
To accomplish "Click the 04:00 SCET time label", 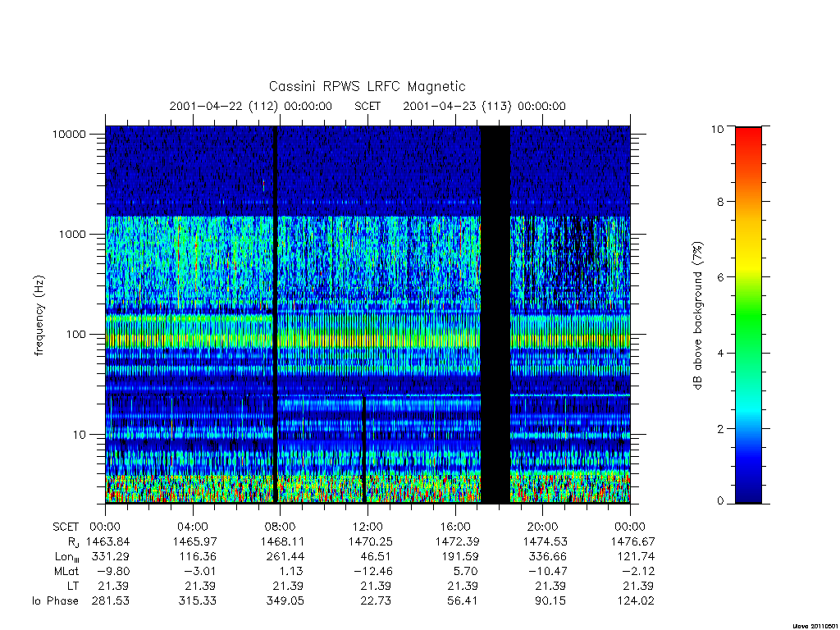I will [x=193, y=527].
